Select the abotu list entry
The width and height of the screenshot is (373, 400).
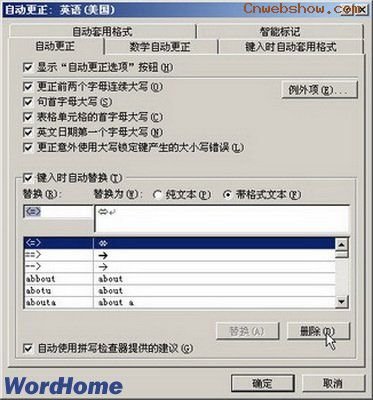click(180, 290)
